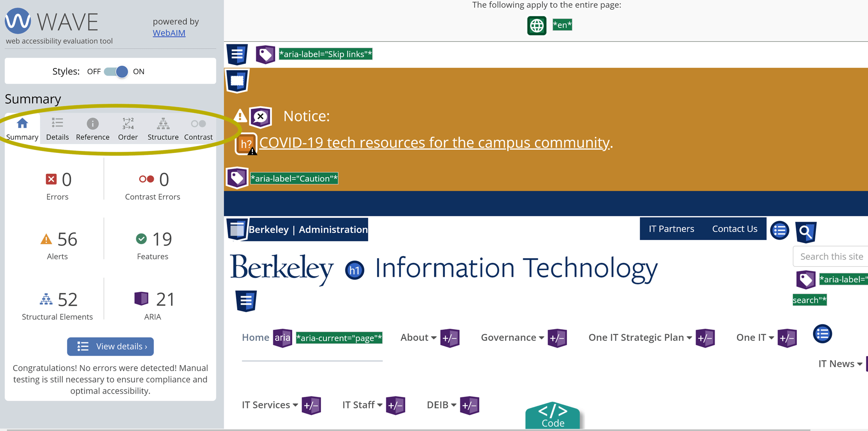This screenshot has height=431, width=868.
Task: Toggle the Styles on/off switch
Action: point(116,72)
